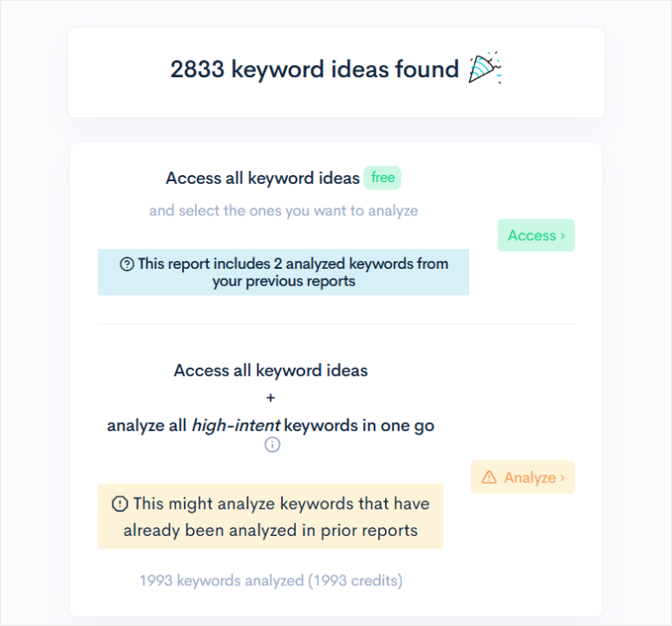The image size is (672, 626).
Task: Click the warning triangle icon on Analyze button
Action: click(x=489, y=477)
